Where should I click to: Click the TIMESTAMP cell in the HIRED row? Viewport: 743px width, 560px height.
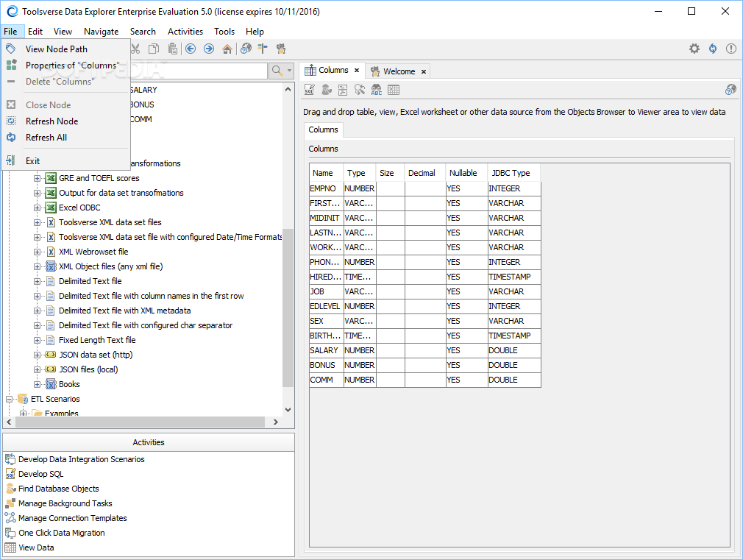click(x=514, y=277)
